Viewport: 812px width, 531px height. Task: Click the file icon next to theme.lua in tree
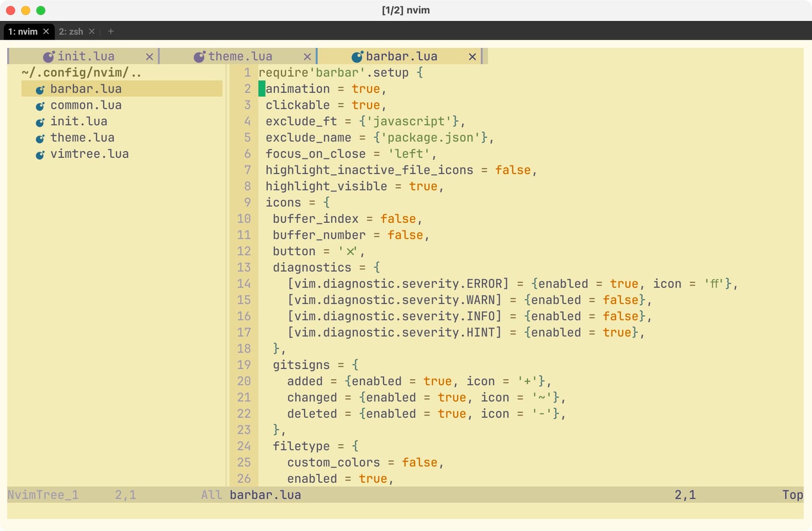pos(40,138)
